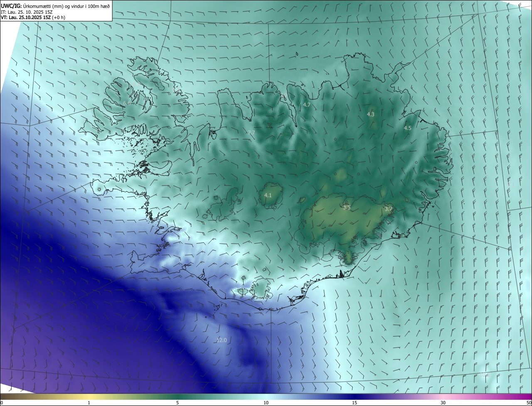Click the 7.7 value label on the map
This screenshot has width=532, height=406.
tap(251, 132)
